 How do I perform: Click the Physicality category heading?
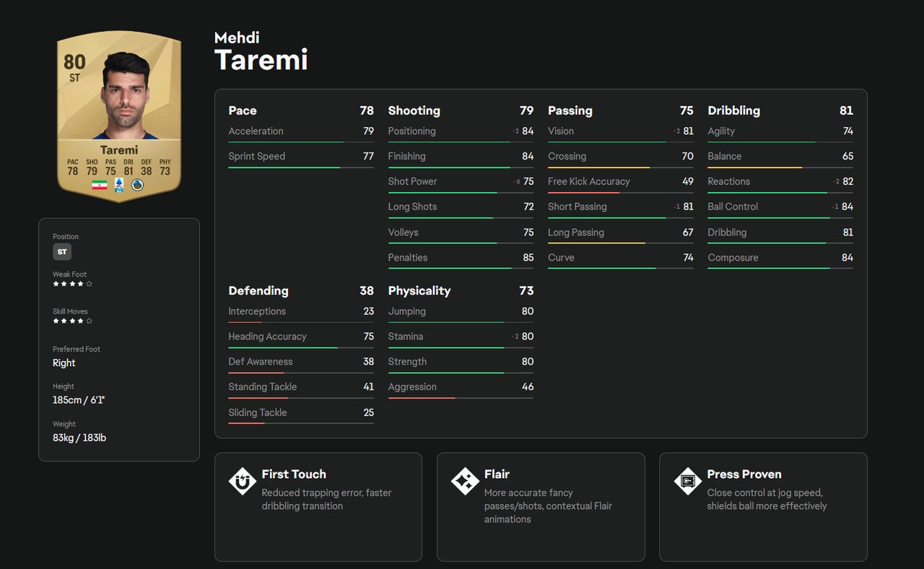pyautogui.click(x=419, y=291)
